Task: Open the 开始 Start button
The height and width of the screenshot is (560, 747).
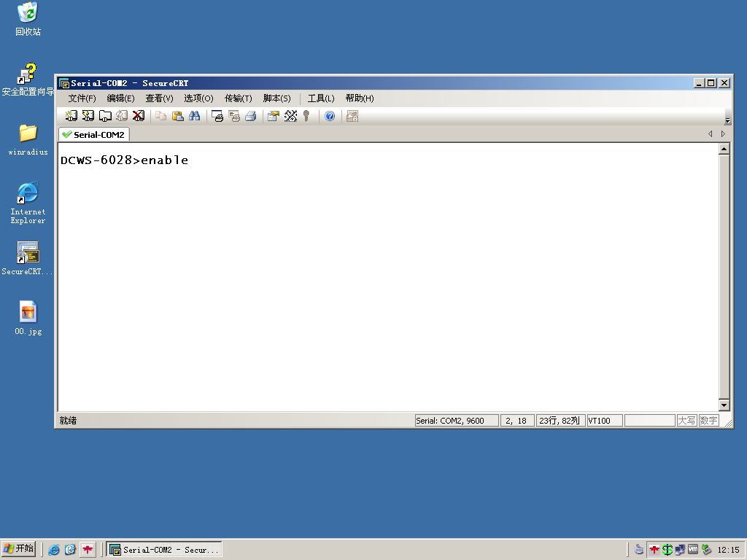Action: 18,549
